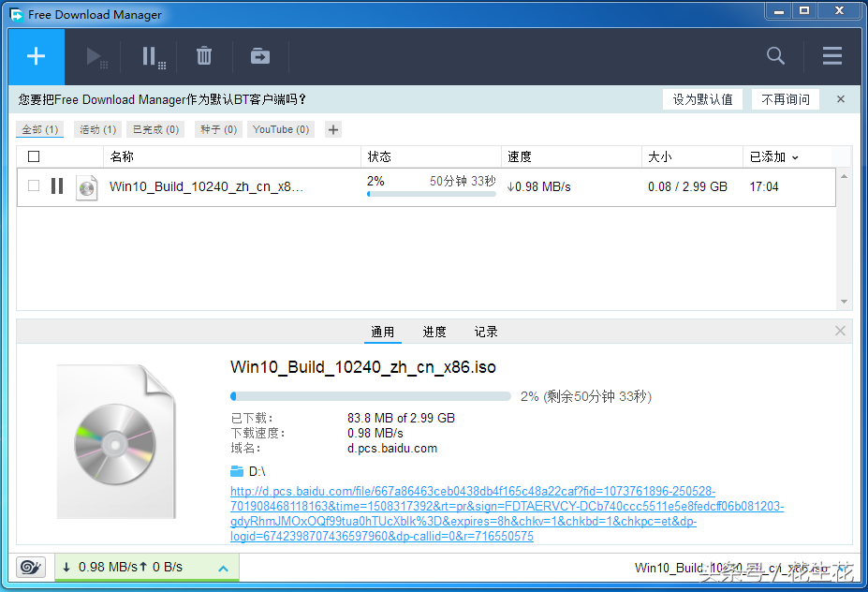This screenshot has height=592, width=868.
Task: Switch to the 记录 details tab
Action: [486, 332]
